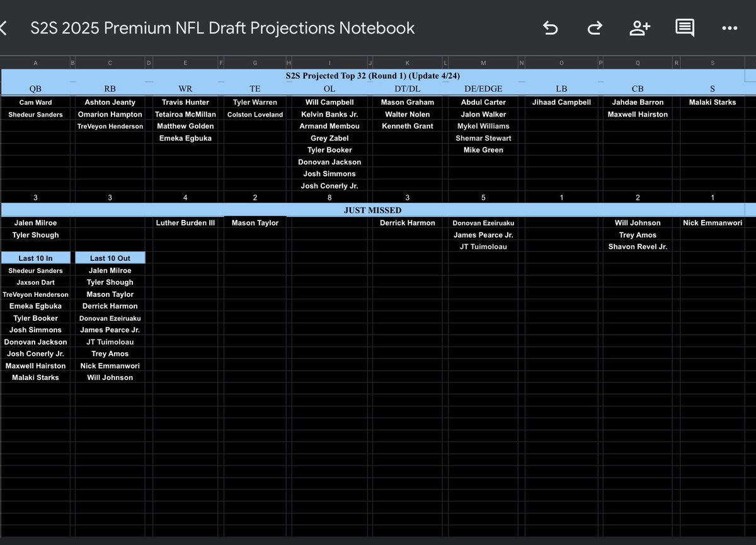
Task: Select the CB position header cell
Action: coord(638,89)
